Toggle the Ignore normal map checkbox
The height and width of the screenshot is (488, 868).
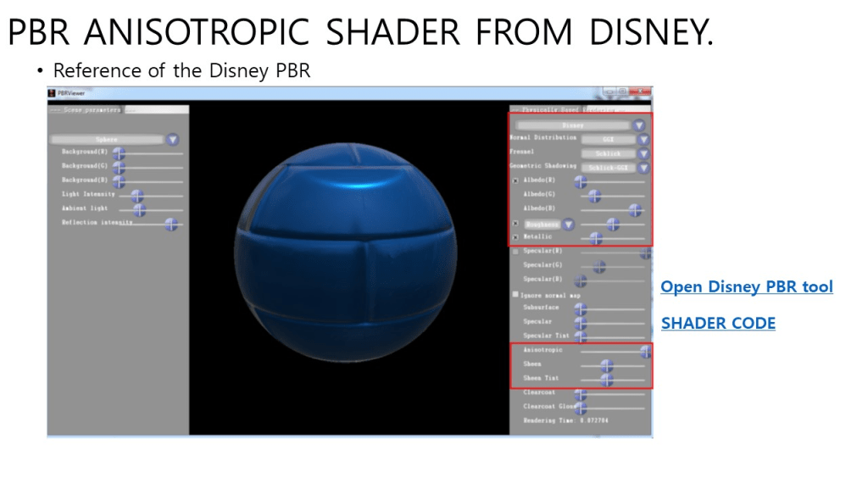(515, 294)
